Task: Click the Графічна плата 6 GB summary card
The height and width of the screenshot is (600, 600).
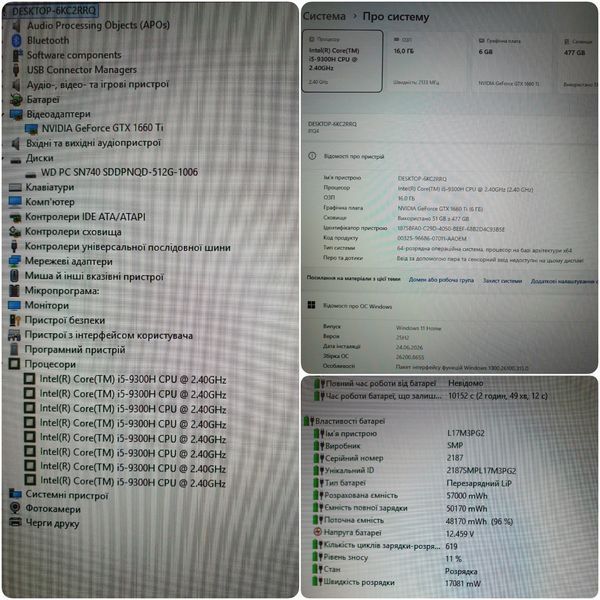Action: [x=511, y=62]
